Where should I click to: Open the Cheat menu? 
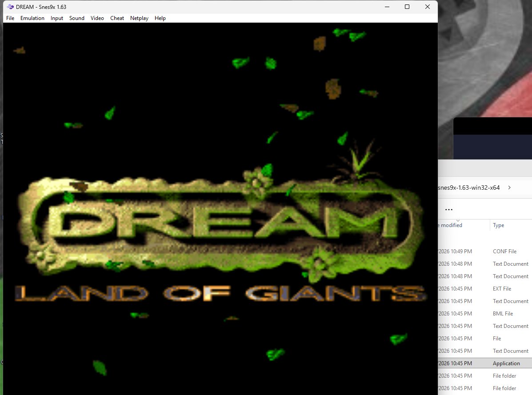click(x=117, y=18)
